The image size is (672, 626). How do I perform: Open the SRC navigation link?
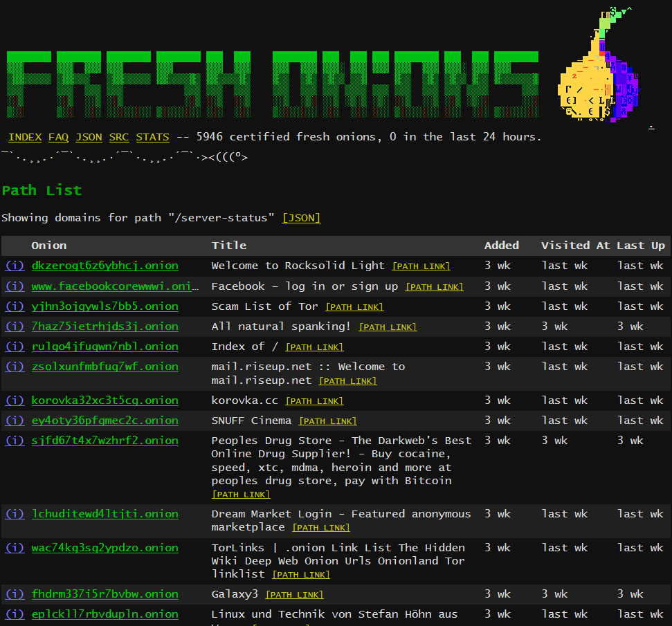pyautogui.click(x=119, y=137)
